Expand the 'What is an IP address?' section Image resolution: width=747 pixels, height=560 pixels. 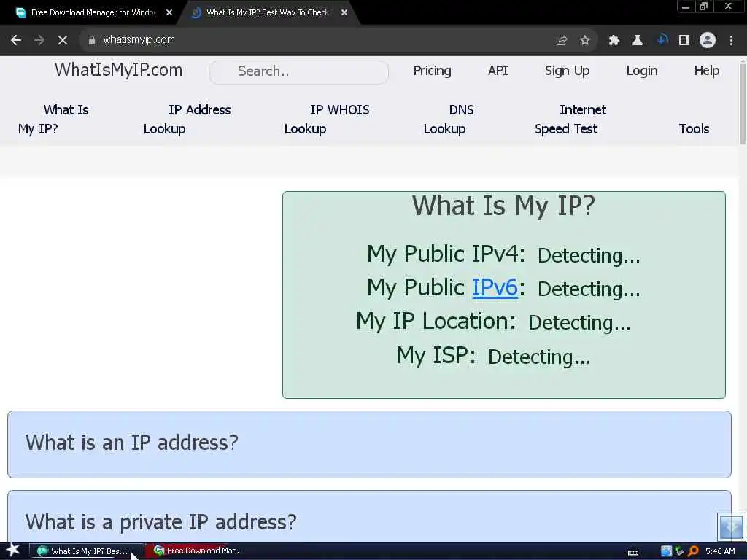(x=369, y=444)
